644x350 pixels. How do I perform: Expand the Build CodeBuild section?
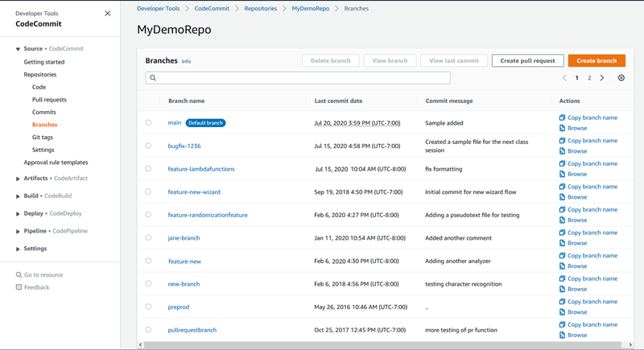(x=18, y=196)
